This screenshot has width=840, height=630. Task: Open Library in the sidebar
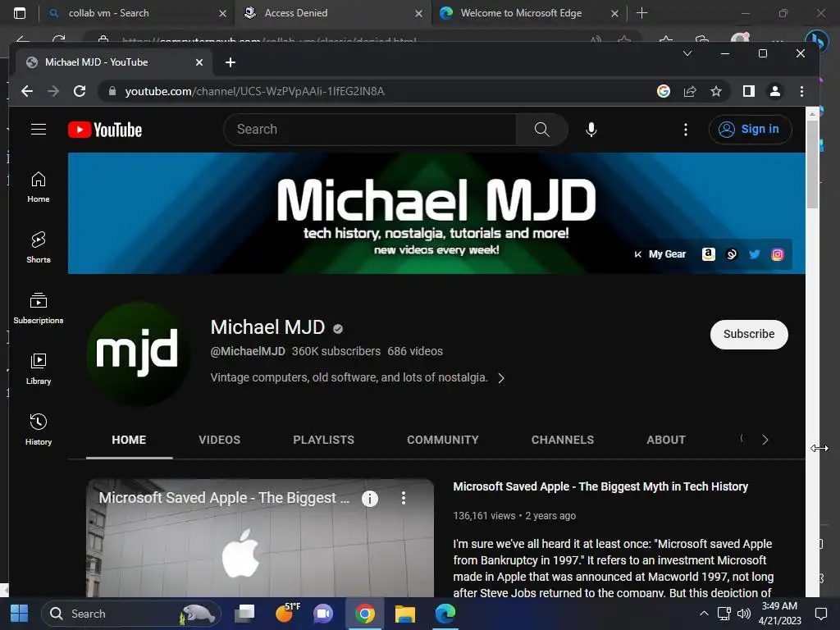pyautogui.click(x=39, y=369)
